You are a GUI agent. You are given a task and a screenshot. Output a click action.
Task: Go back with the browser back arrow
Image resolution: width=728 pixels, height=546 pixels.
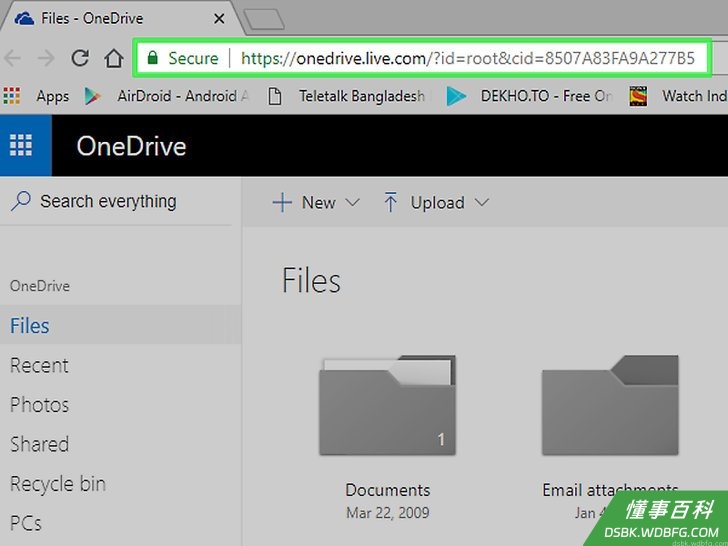[13, 58]
